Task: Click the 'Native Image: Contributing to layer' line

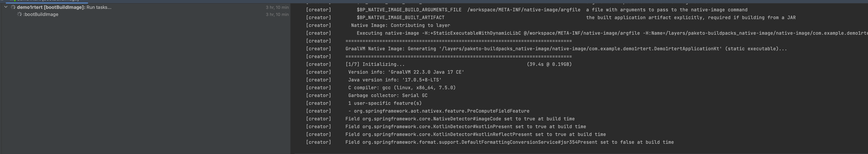Action: coord(400,25)
